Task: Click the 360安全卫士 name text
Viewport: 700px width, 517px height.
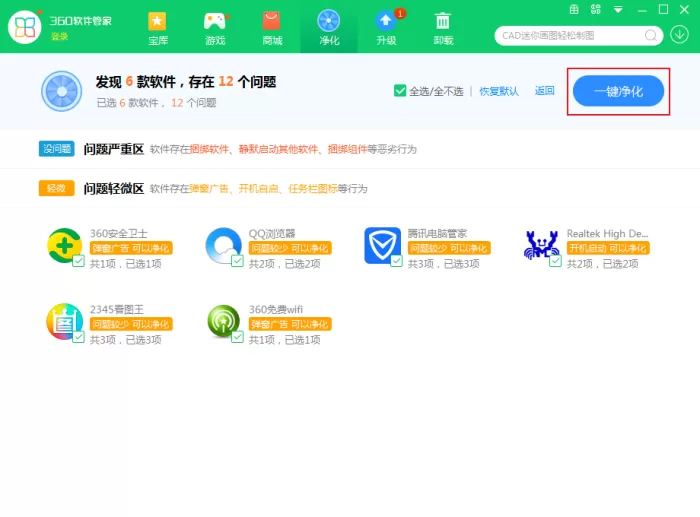Action: coord(118,233)
